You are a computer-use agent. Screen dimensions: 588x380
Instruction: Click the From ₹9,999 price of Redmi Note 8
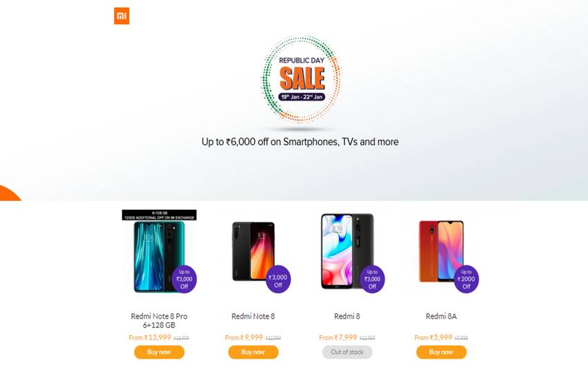click(244, 337)
